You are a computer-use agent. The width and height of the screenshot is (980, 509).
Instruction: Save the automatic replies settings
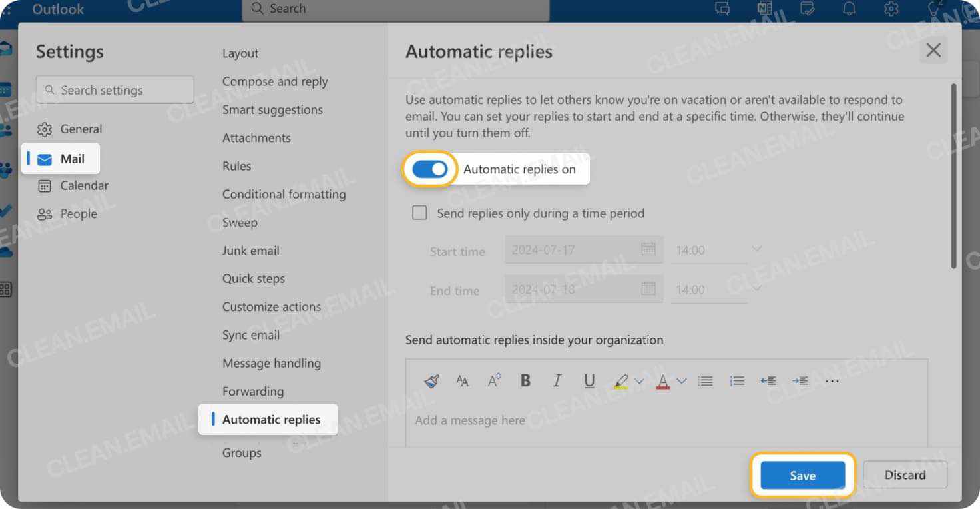802,475
